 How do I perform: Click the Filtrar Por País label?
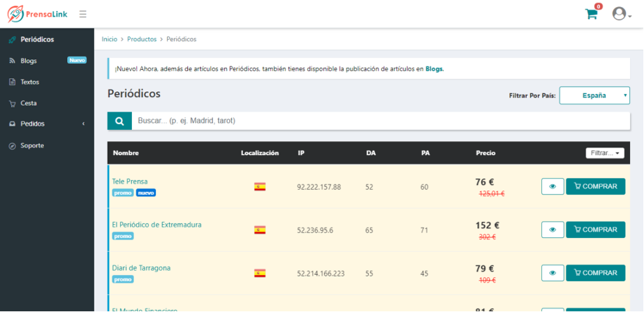[x=532, y=96]
